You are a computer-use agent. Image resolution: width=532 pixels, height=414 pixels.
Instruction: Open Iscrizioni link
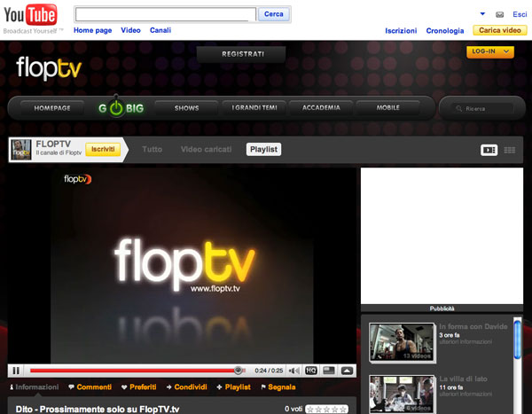[x=401, y=31]
